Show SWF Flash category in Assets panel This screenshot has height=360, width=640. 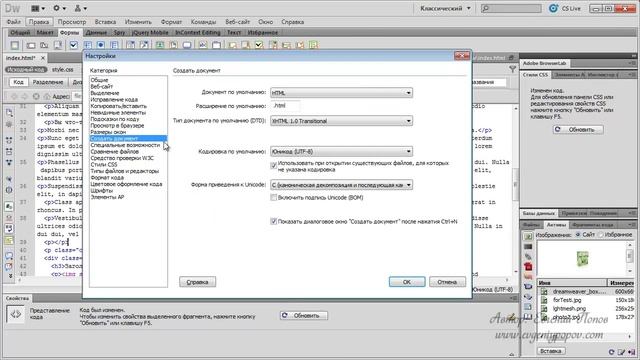point(528,267)
